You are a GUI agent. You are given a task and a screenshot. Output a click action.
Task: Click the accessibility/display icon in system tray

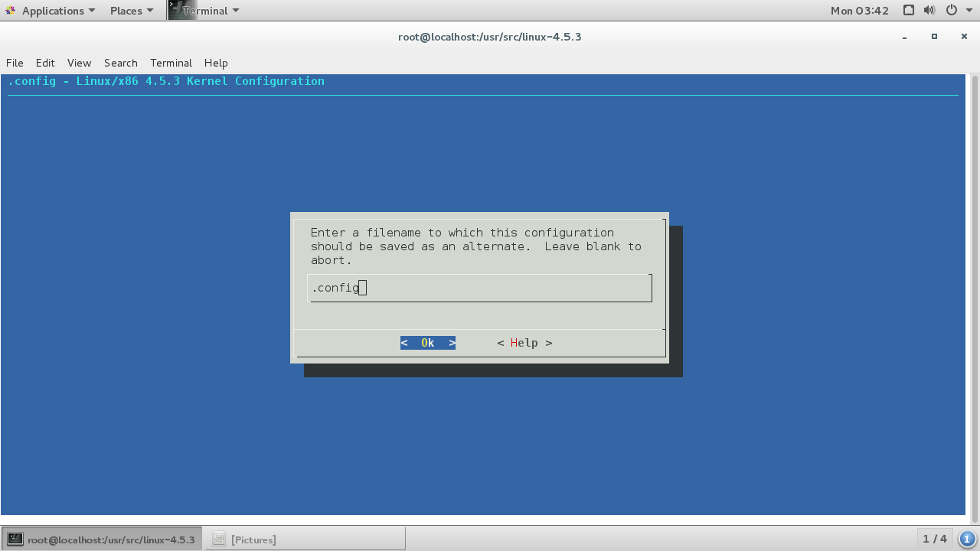point(909,11)
